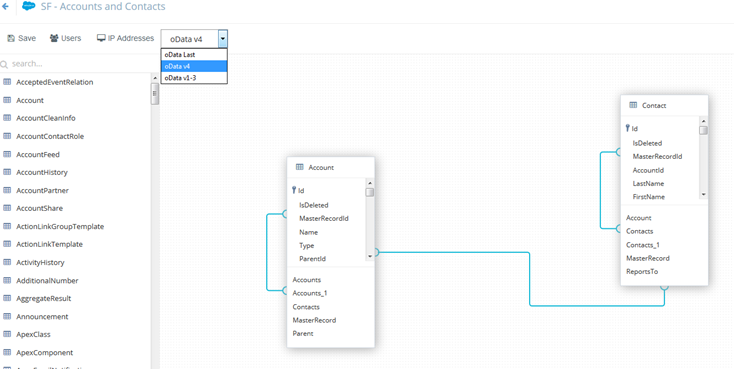Select Type field in Account card
This screenshot has width=734, height=369.
pyautogui.click(x=307, y=245)
